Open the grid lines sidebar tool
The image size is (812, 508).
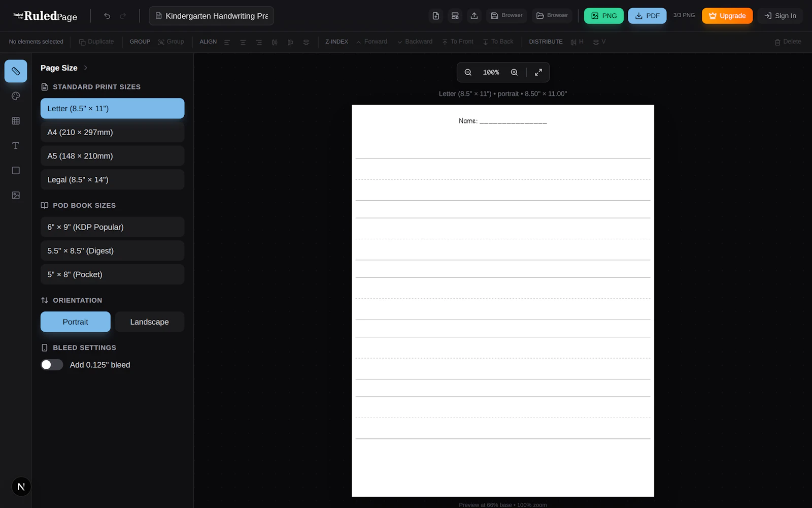pyautogui.click(x=16, y=121)
